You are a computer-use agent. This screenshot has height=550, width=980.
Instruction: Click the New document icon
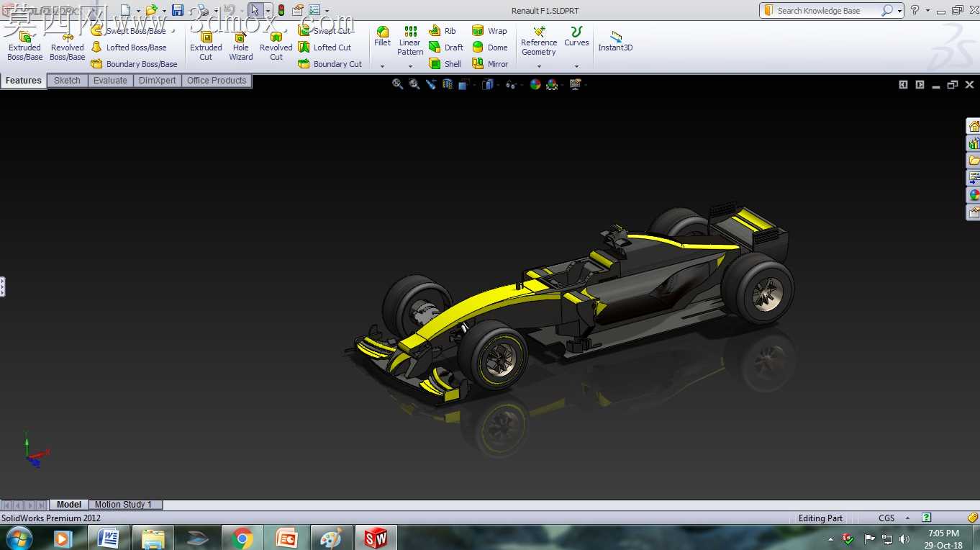[x=126, y=10]
